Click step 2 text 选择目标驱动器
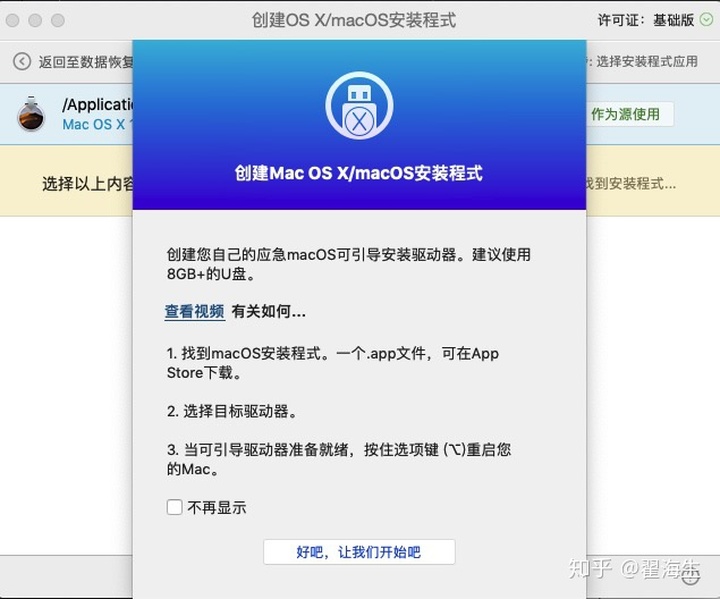 pos(231,411)
